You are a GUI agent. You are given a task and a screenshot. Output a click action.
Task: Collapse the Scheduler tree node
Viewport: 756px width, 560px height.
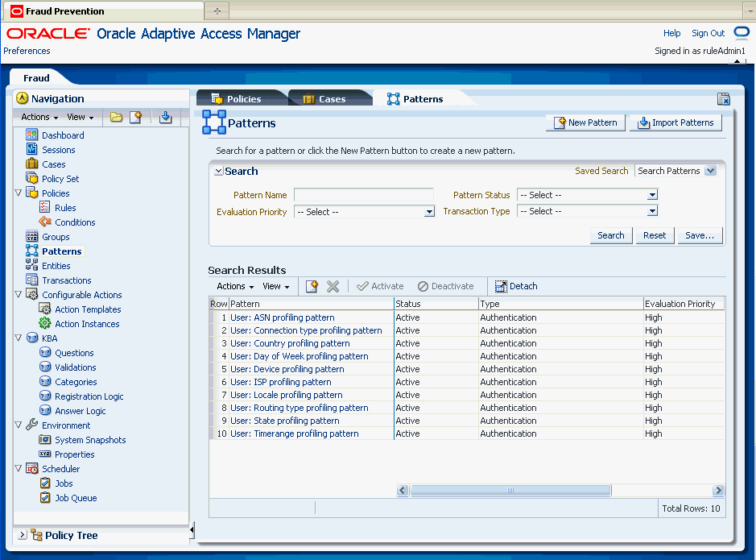tap(19, 468)
